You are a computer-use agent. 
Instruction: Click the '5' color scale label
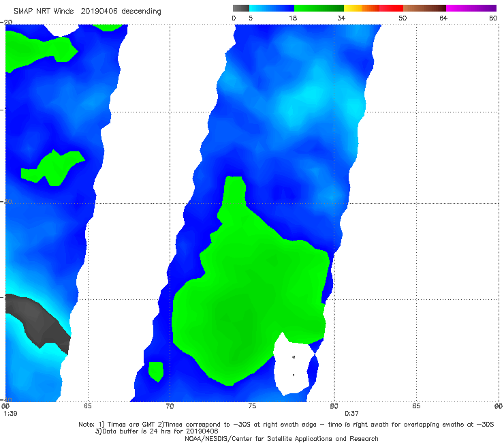click(x=251, y=18)
